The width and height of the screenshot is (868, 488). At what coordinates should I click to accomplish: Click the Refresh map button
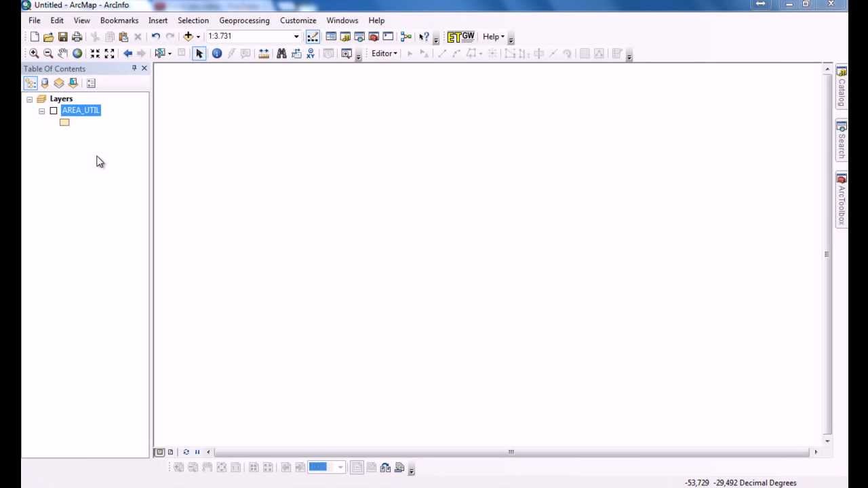[x=186, y=452]
